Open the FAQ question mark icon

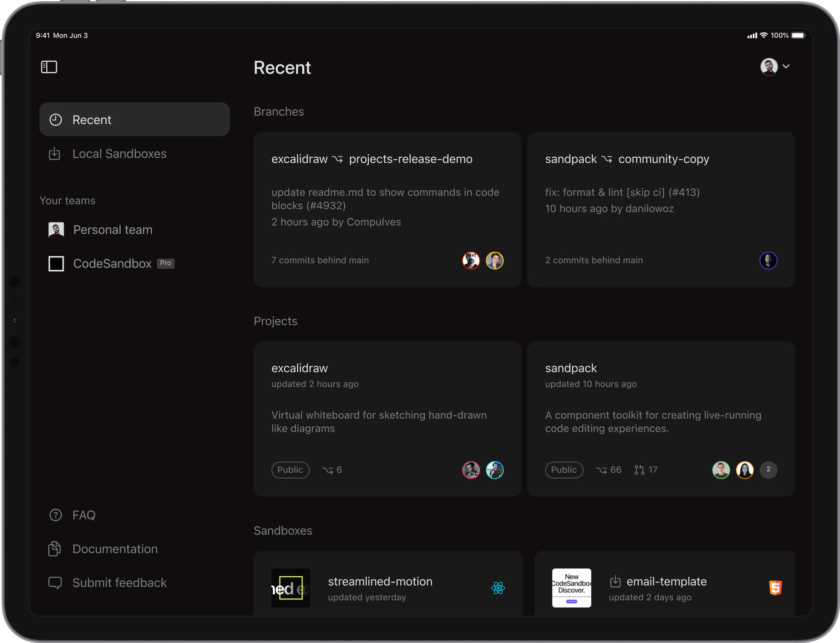point(55,515)
